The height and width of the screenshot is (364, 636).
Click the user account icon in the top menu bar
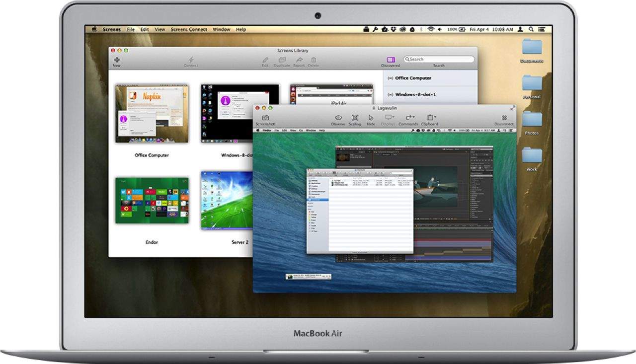[521, 29]
